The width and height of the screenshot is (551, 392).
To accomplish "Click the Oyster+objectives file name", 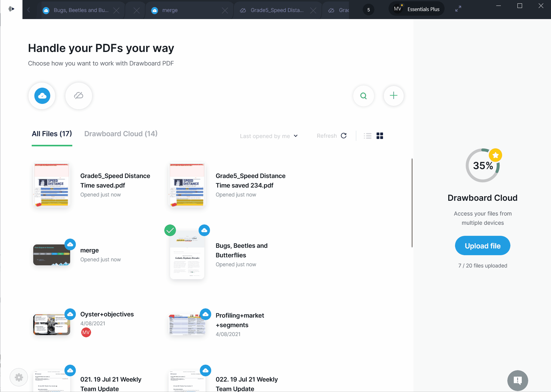I will [x=107, y=314].
